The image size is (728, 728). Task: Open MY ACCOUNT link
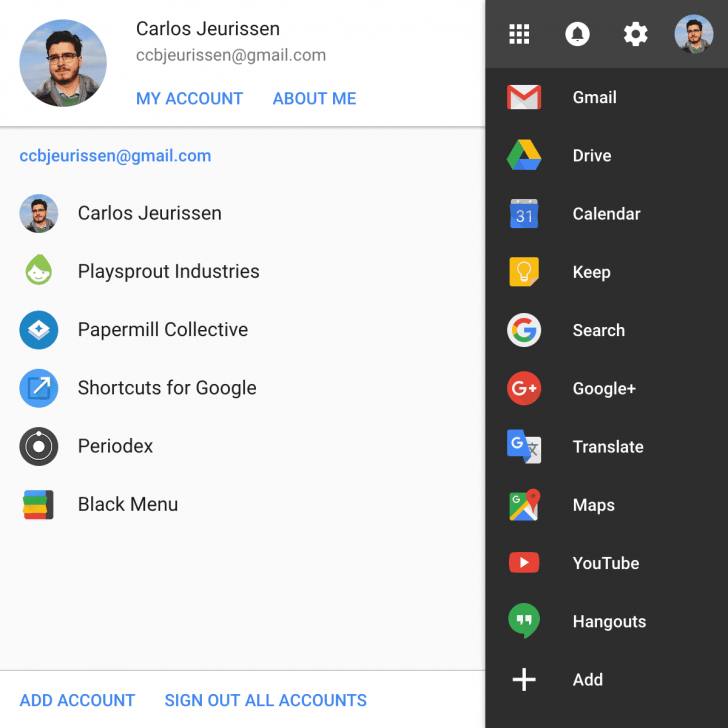point(189,98)
